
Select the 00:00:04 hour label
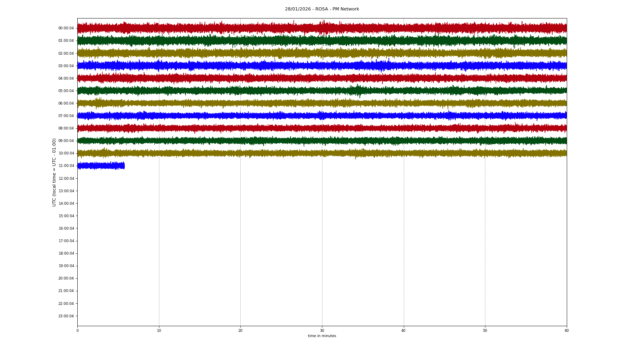click(x=66, y=28)
